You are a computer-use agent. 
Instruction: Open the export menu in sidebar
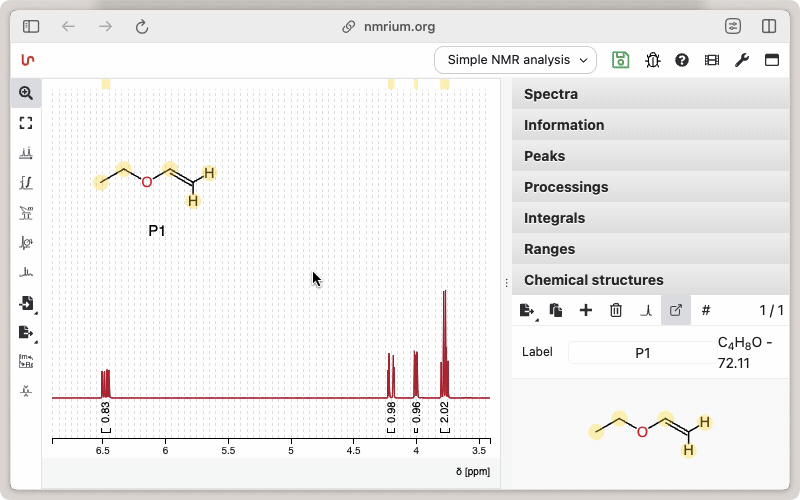coord(26,332)
